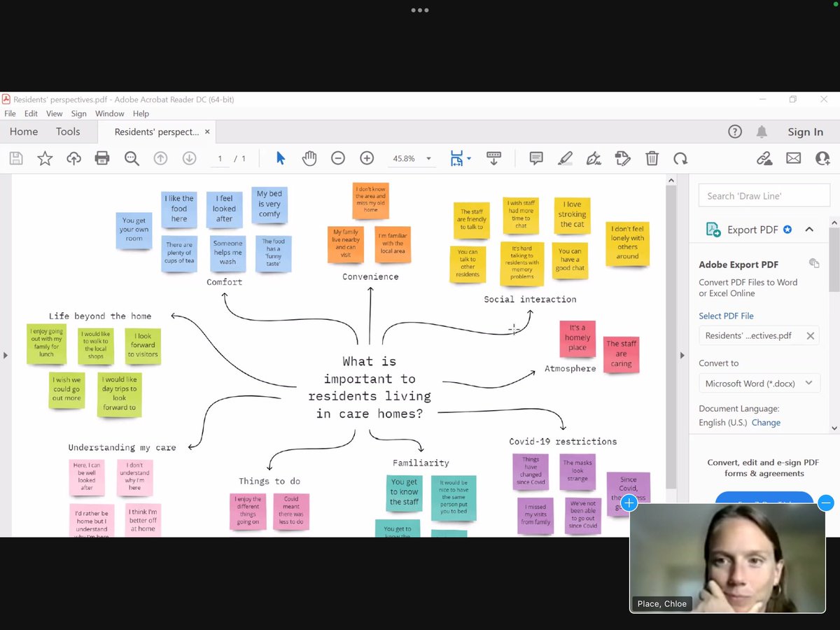
Task: Click Chloe Place video thumbnail
Action: tap(727, 558)
